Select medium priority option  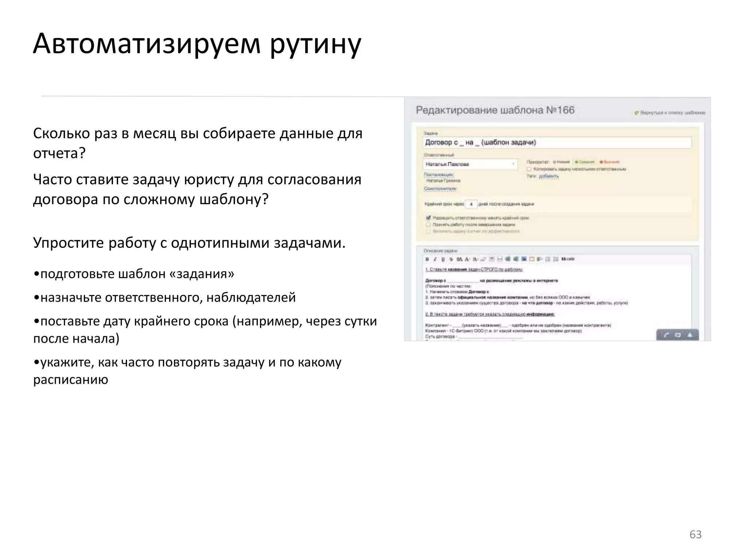coord(585,162)
